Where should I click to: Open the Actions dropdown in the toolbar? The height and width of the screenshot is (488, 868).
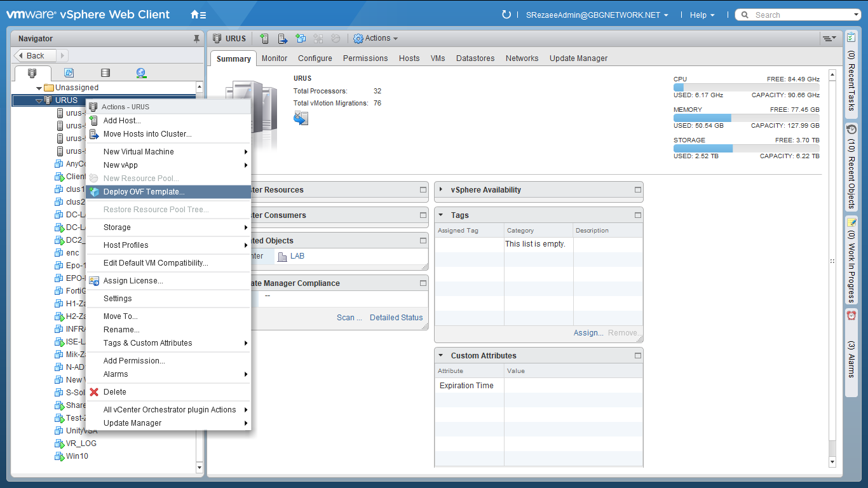[x=376, y=39]
